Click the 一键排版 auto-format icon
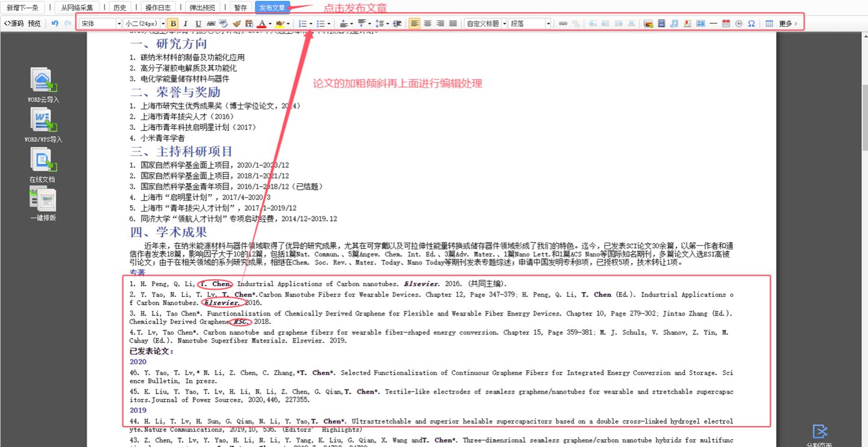This screenshot has height=447, width=868. tap(43, 199)
